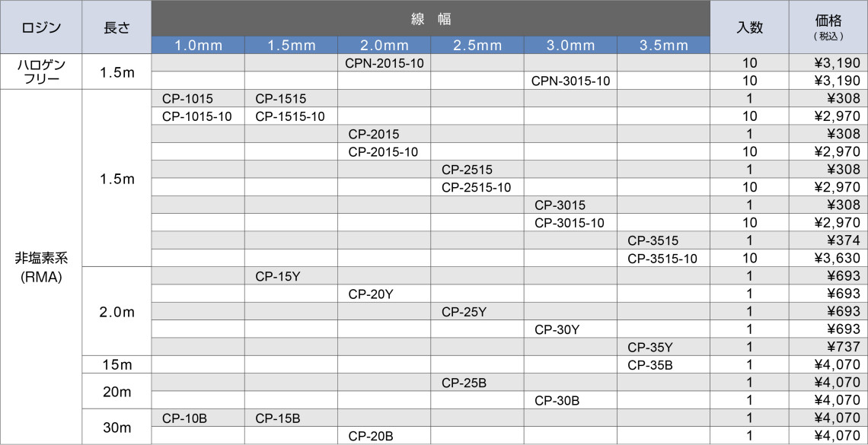Click the CP-3515-10 product code
Screen dimensions: 868x445
click(662, 259)
